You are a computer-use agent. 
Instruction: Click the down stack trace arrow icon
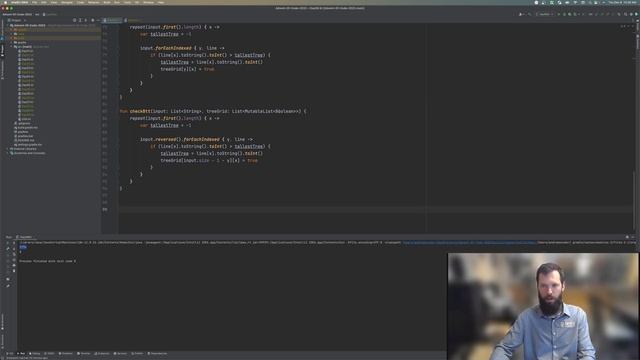click(x=14, y=249)
